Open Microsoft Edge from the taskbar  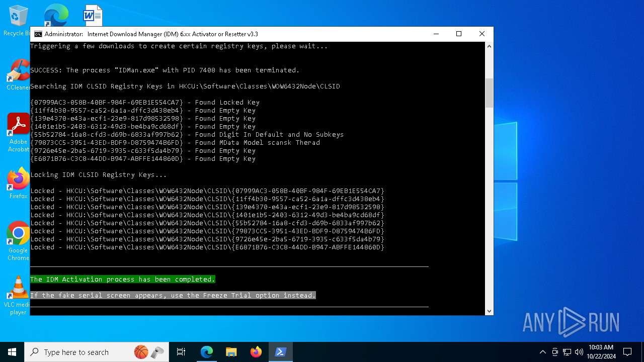207,352
